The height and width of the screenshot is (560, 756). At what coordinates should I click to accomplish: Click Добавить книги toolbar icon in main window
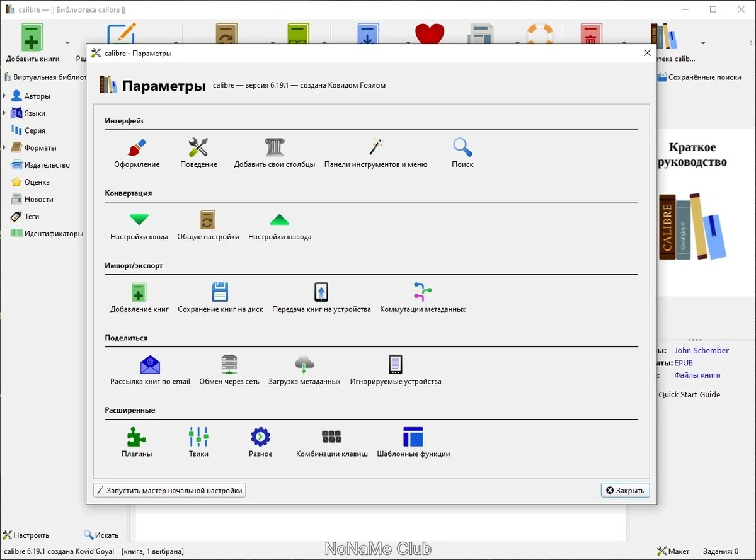point(33,43)
